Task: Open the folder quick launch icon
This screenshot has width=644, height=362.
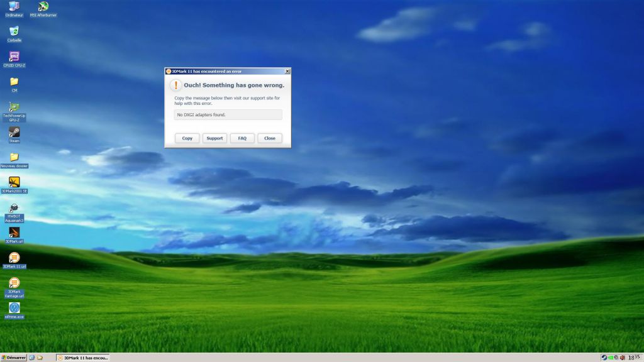Action: pyautogui.click(x=40, y=358)
